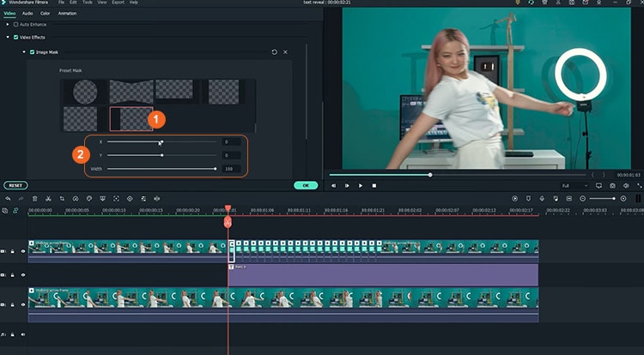This screenshot has width=644, height=355.
Task: Click the trash delete icon in timeline toolbar
Action: [35, 198]
